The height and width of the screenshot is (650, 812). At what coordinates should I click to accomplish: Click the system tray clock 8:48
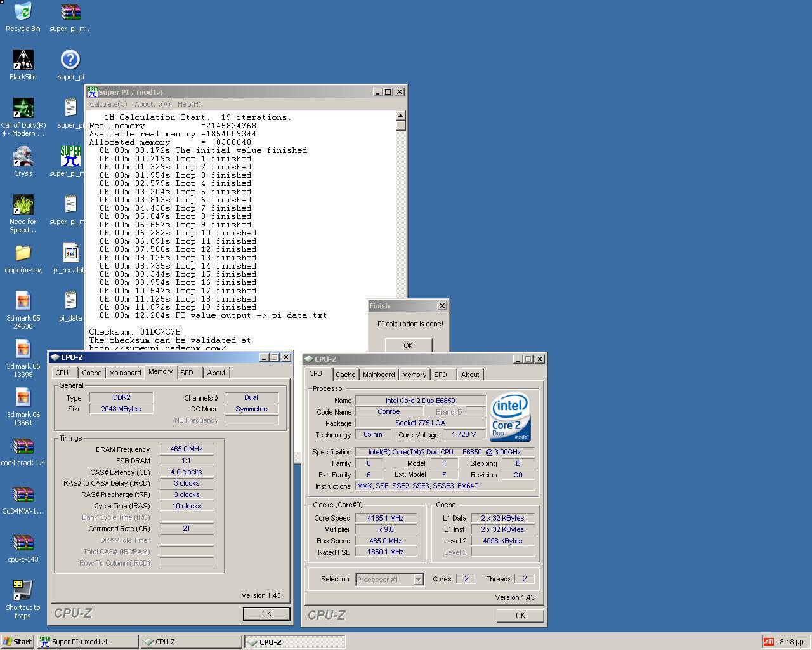(791, 642)
